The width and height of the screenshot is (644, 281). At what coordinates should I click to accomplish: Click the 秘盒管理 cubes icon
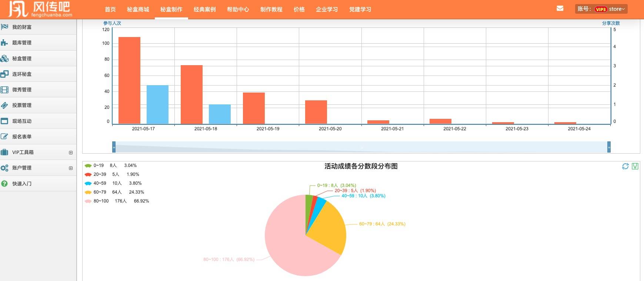point(4,58)
